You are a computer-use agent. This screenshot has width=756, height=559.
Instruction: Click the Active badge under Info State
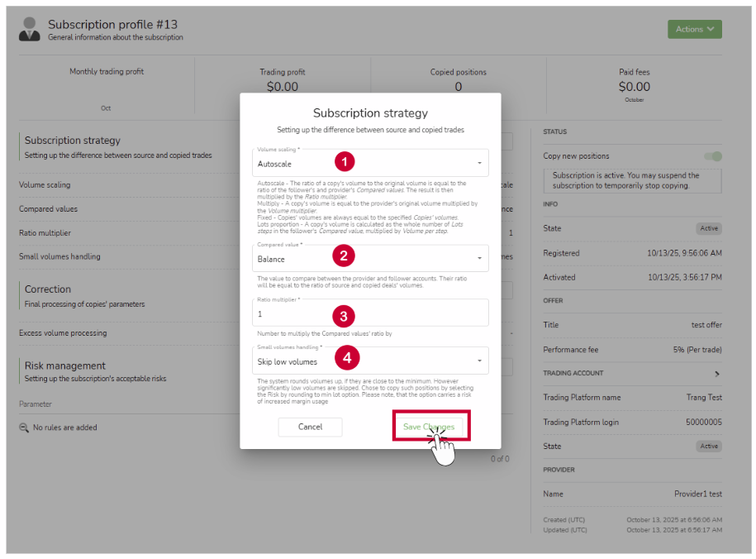708,228
